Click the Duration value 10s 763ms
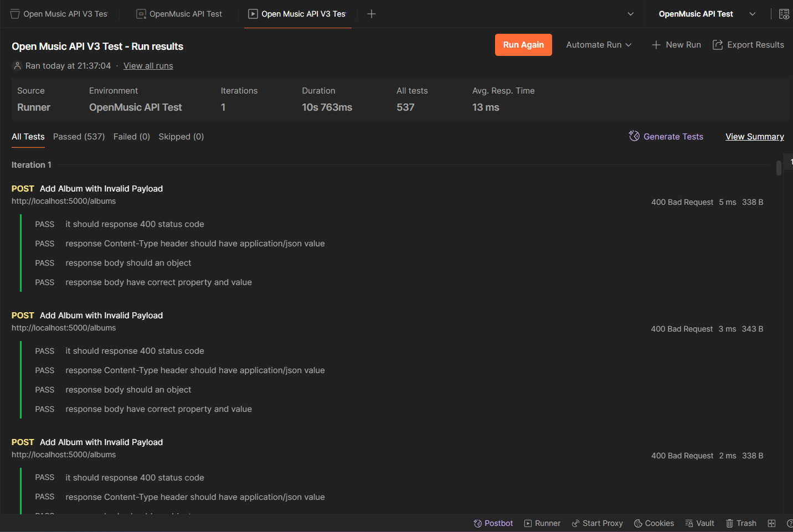Screen dimensions: 793x532 point(327,107)
